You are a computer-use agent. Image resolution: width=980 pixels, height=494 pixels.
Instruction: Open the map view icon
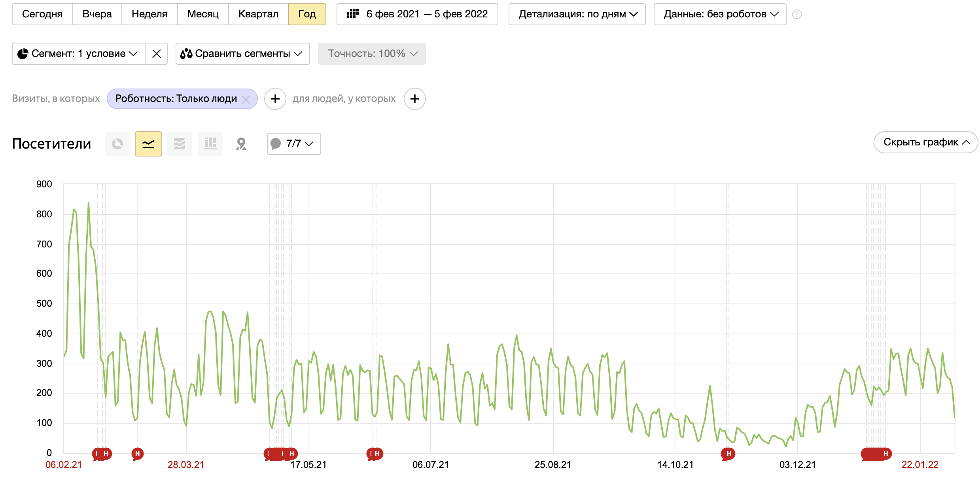point(241,144)
